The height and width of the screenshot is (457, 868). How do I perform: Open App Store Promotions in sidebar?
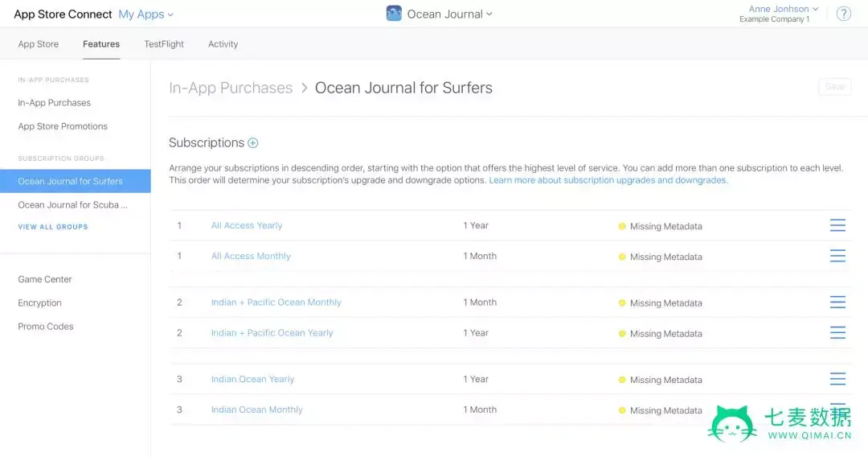[63, 126]
